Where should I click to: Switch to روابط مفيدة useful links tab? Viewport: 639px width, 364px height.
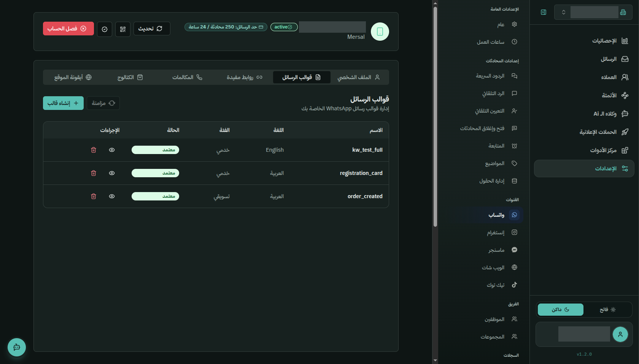[x=244, y=77]
